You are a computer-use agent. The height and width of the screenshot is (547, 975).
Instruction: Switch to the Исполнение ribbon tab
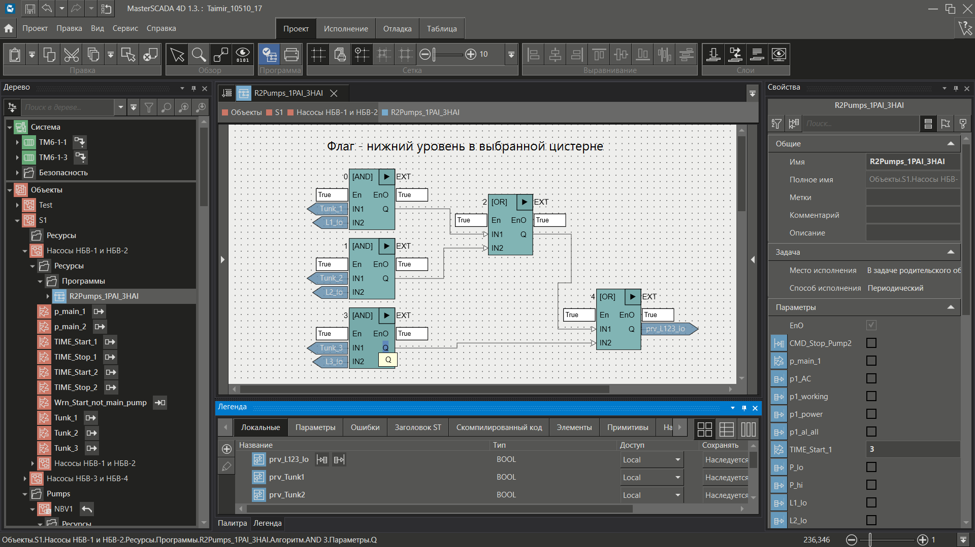346,29
